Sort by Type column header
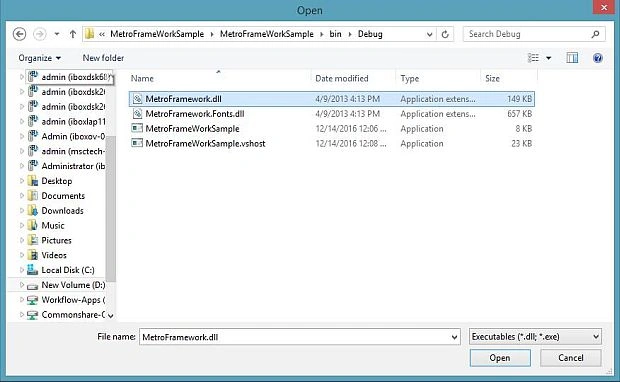Screen dimensions: 620x382 (x=410, y=78)
